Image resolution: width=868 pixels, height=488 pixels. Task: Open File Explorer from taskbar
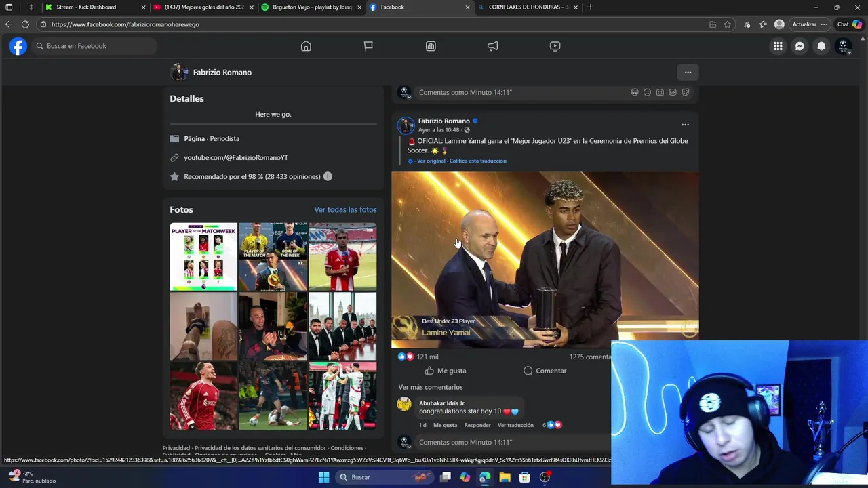[505, 477]
